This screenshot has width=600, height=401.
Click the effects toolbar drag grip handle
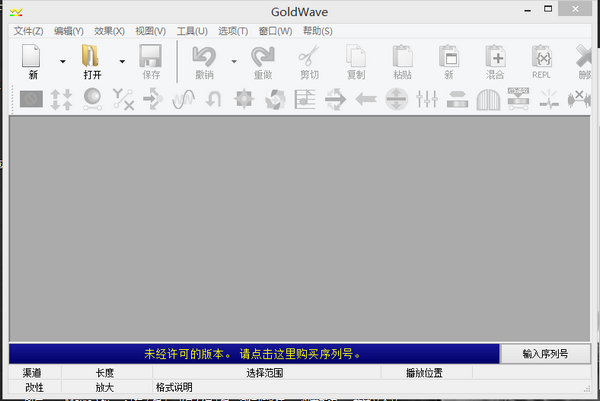(x=13, y=99)
